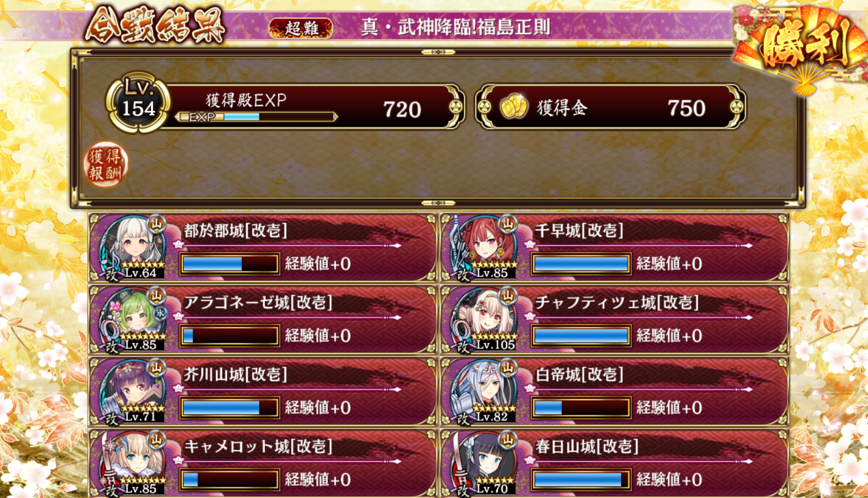This screenshot has width=868, height=498.
Task: Click the red 獲得報酬 rewards seal
Action: click(106, 164)
